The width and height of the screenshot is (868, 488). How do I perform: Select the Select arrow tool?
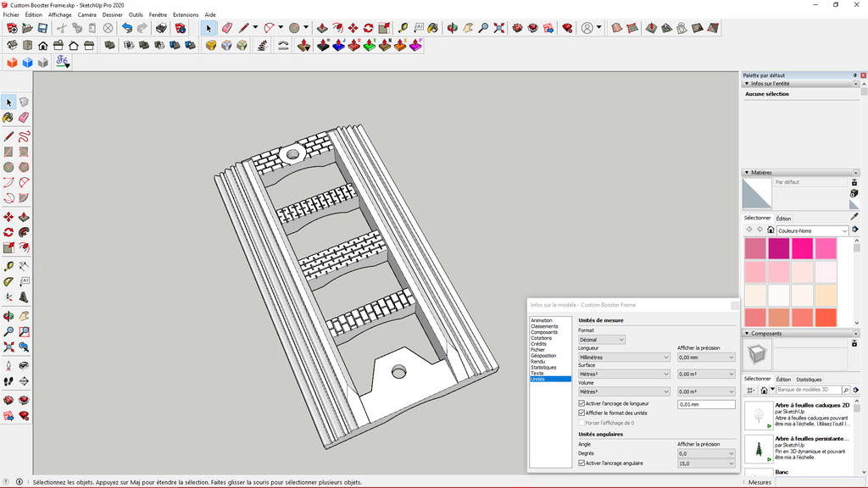(209, 28)
